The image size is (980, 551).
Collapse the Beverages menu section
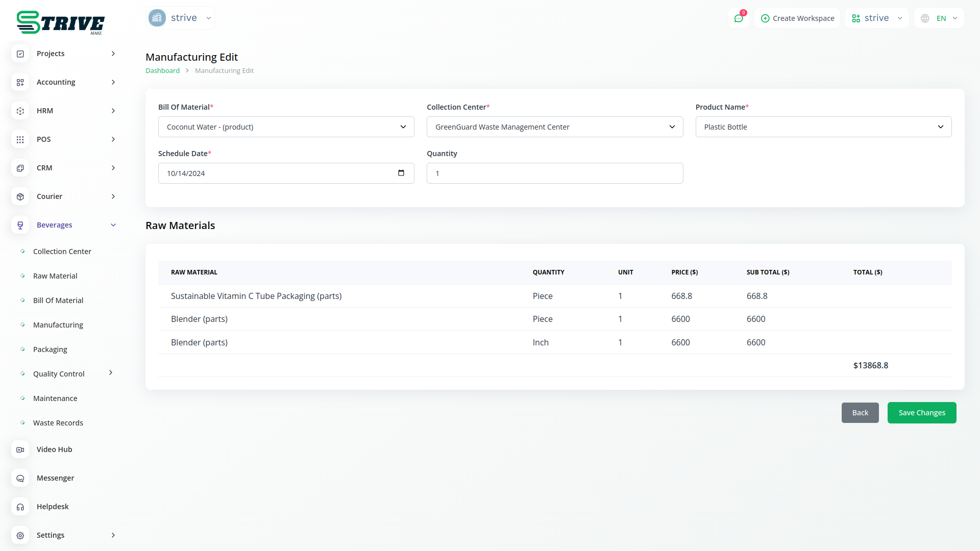click(113, 225)
